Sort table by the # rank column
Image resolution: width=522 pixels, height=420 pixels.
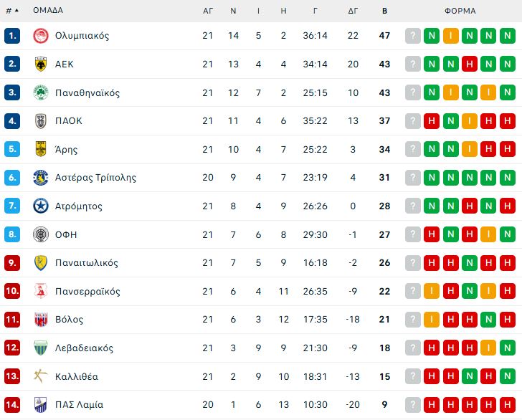coord(11,11)
